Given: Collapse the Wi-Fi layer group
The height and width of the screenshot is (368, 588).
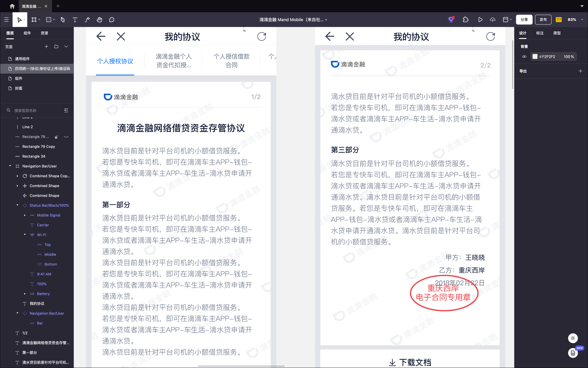Looking at the screenshot, I should 25,235.
